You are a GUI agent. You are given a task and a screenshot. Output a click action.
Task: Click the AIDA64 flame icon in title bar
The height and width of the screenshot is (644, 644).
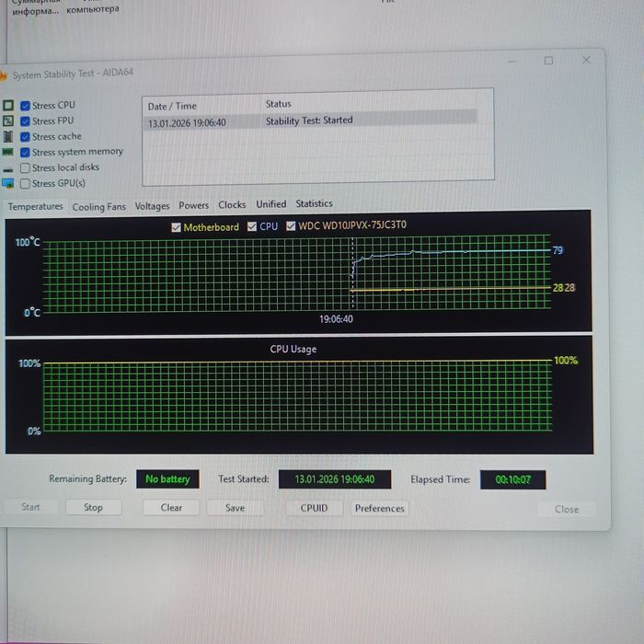point(4,75)
